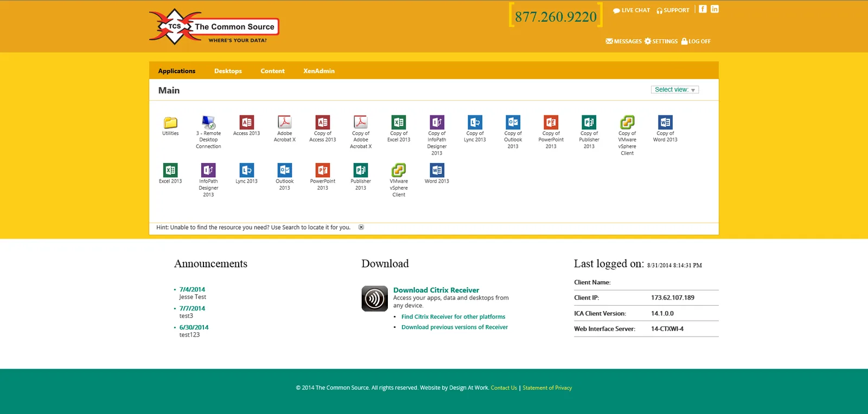The height and width of the screenshot is (414, 868).
Task: Open the Content tab
Action: pyautogui.click(x=272, y=71)
